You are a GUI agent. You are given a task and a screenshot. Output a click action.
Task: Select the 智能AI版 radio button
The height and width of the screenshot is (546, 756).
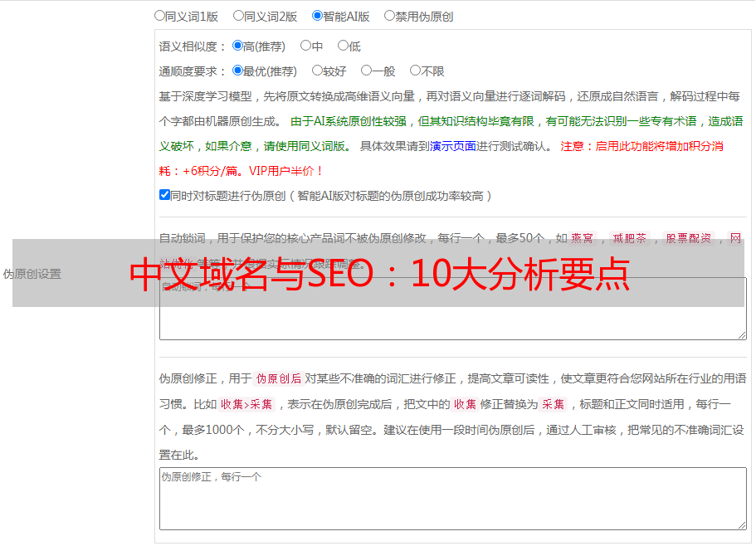317,15
